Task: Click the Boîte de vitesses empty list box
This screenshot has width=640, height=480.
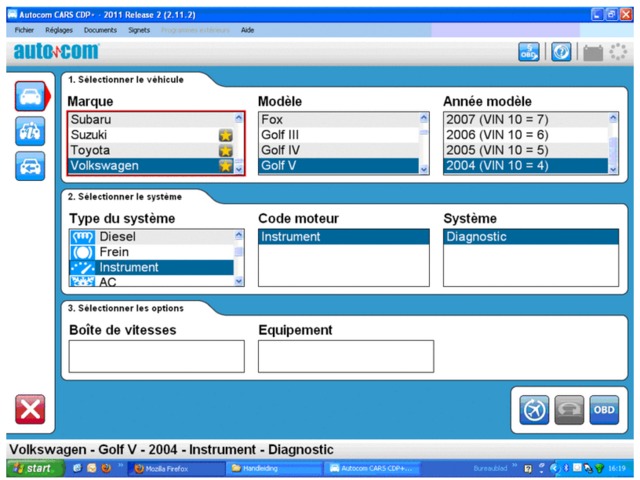Action: (157, 356)
